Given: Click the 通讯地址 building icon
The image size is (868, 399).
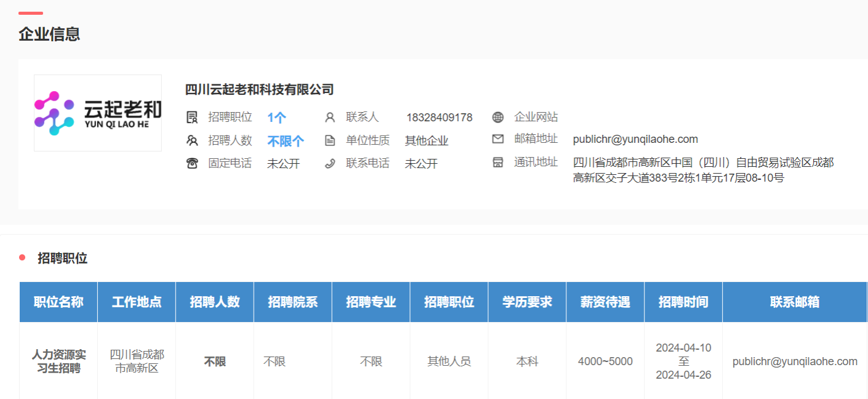Looking at the screenshot, I should tap(498, 163).
